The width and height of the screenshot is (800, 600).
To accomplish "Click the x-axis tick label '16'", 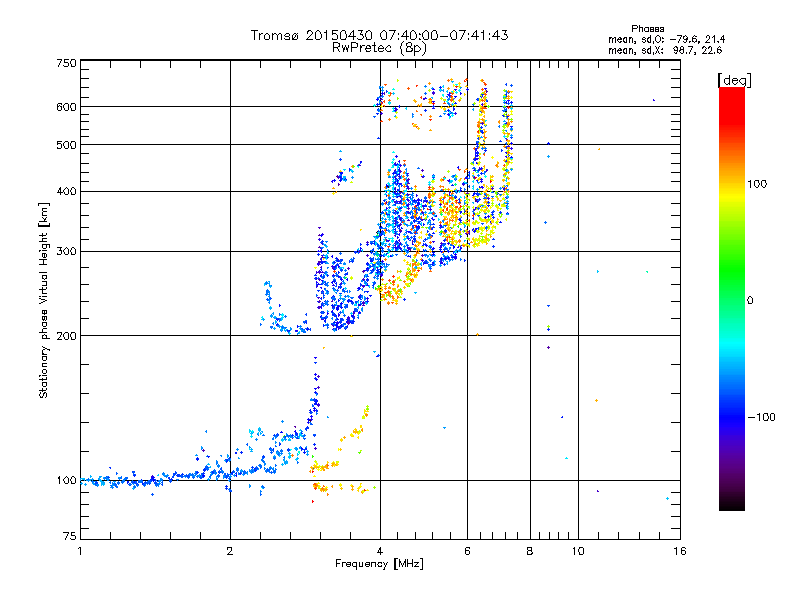I will point(680,551).
